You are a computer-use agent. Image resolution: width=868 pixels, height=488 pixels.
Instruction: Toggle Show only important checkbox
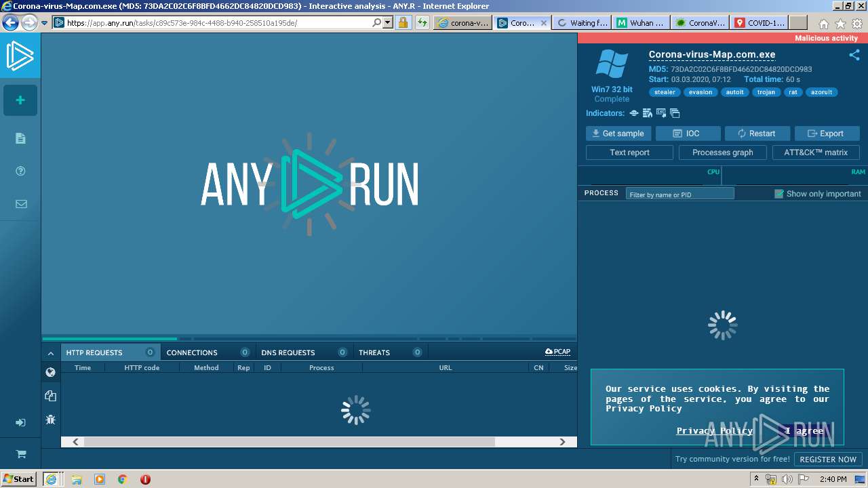click(779, 194)
